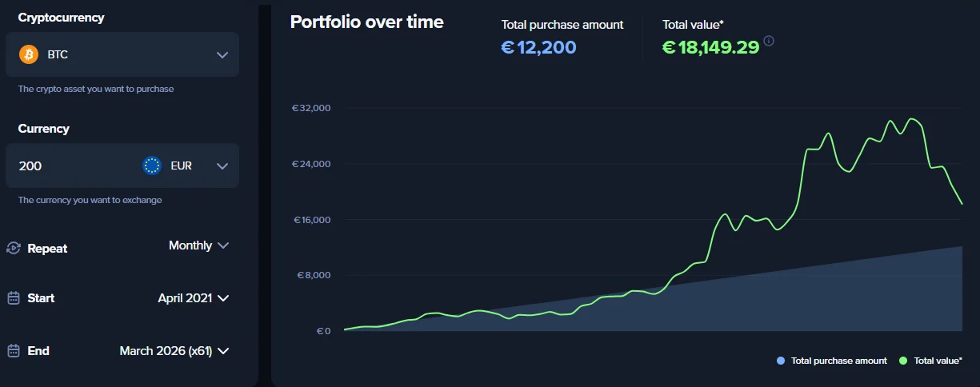Click the Repeat cycle icon
The height and width of the screenshot is (387, 980).
(x=13, y=248)
